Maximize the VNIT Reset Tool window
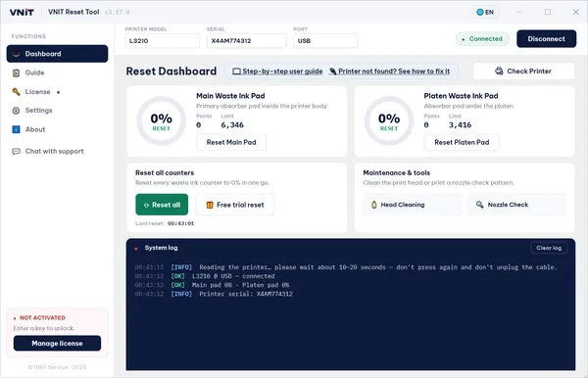The height and width of the screenshot is (378, 588). tap(548, 12)
